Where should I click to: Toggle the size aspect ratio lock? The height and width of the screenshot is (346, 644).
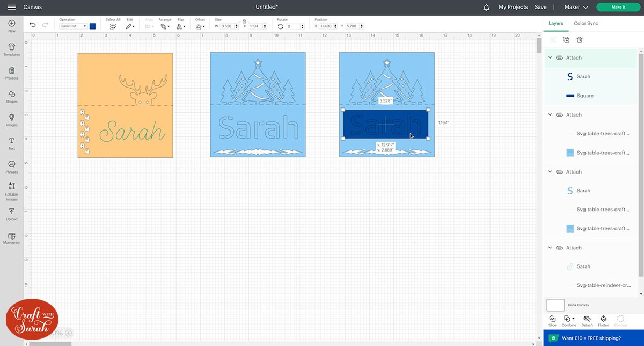(244, 21)
